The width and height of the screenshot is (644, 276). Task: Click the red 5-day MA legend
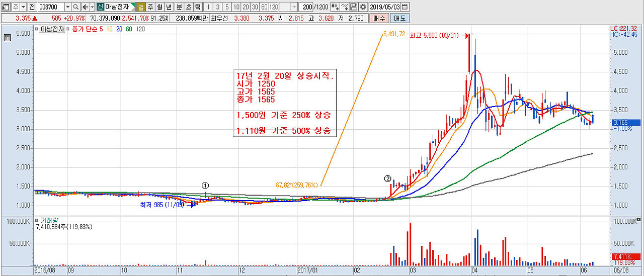coord(101,29)
